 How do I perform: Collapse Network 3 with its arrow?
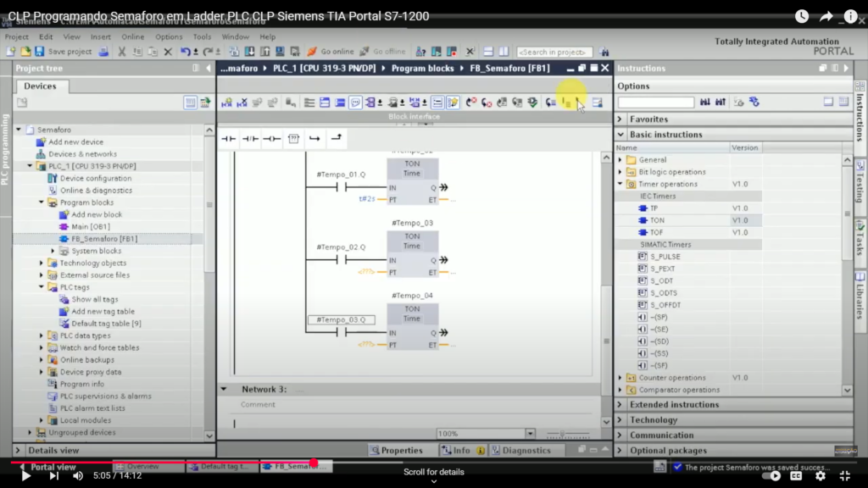(224, 389)
